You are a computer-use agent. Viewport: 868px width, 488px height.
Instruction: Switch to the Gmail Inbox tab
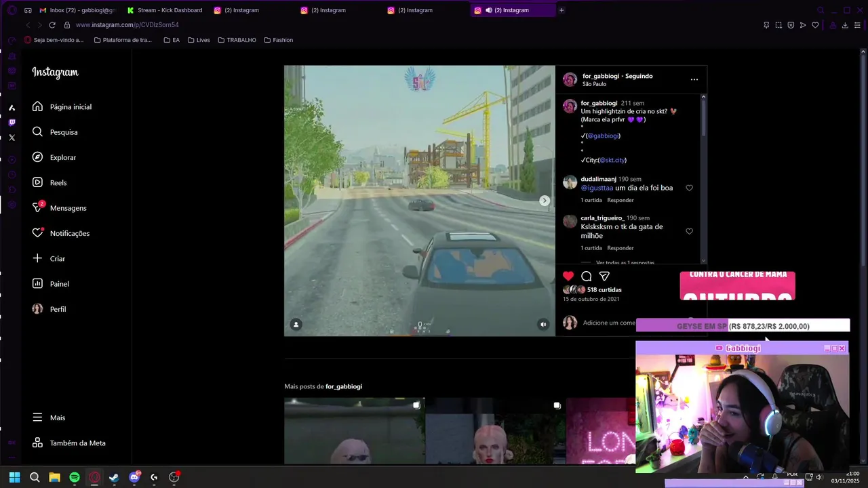(77, 10)
